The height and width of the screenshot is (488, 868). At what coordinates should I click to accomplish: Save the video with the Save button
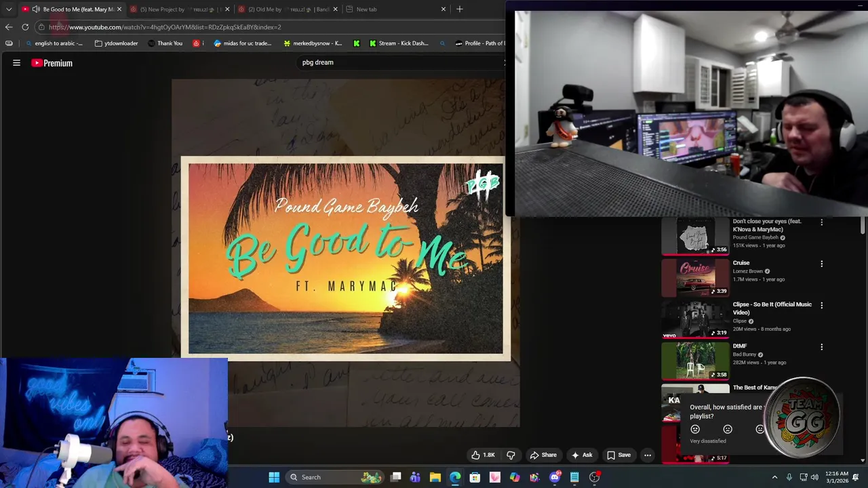618,455
